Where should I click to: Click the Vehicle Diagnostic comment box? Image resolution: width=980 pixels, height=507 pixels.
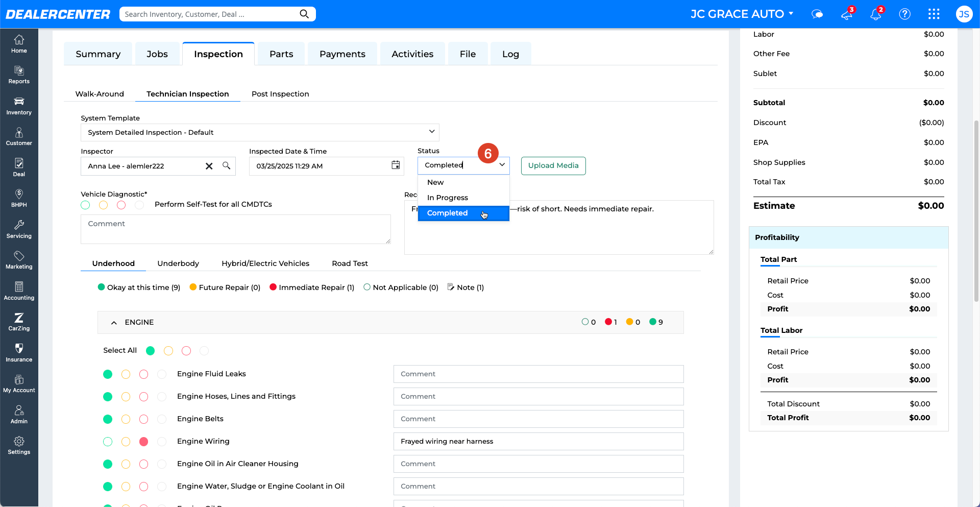(236, 229)
